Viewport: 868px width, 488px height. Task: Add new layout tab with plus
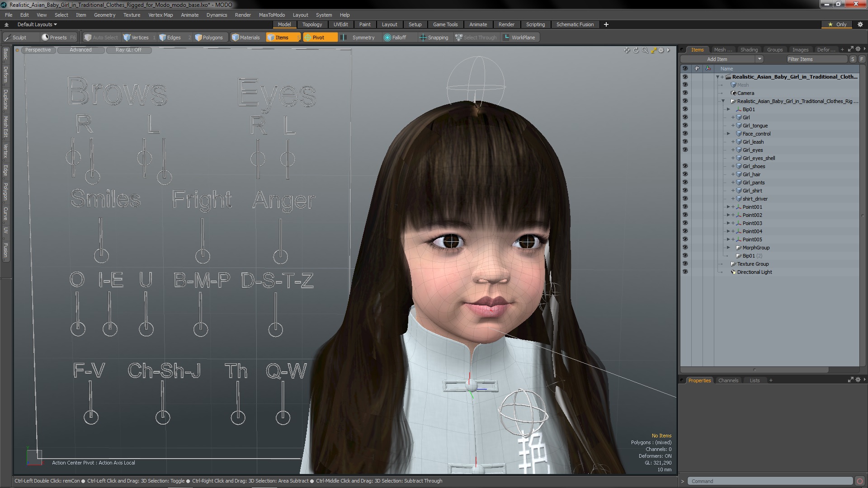coord(606,24)
